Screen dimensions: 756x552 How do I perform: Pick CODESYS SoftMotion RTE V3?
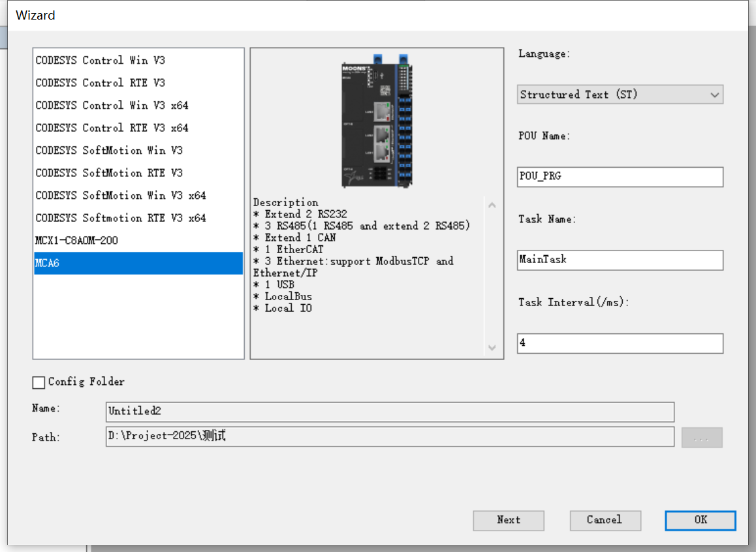[138, 173]
